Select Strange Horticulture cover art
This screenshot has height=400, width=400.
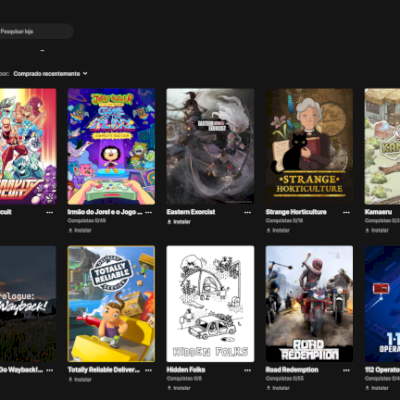pyautogui.click(x=309, y=146)
